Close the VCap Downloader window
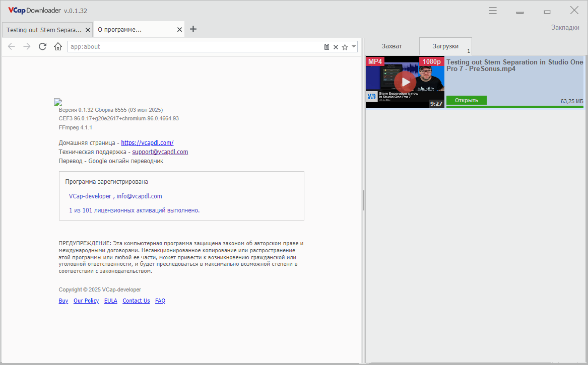 574,10
